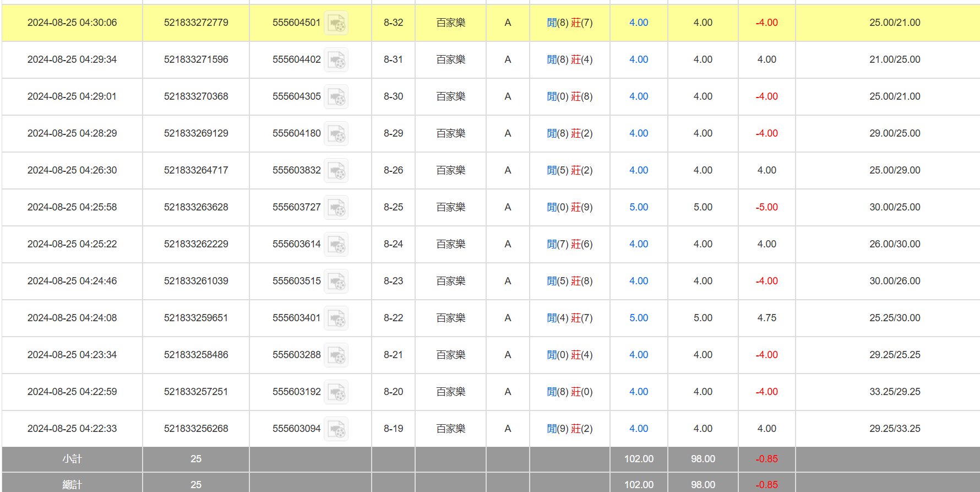Open replay icon beside 555603094
The image size is (980, 492).
336,429
